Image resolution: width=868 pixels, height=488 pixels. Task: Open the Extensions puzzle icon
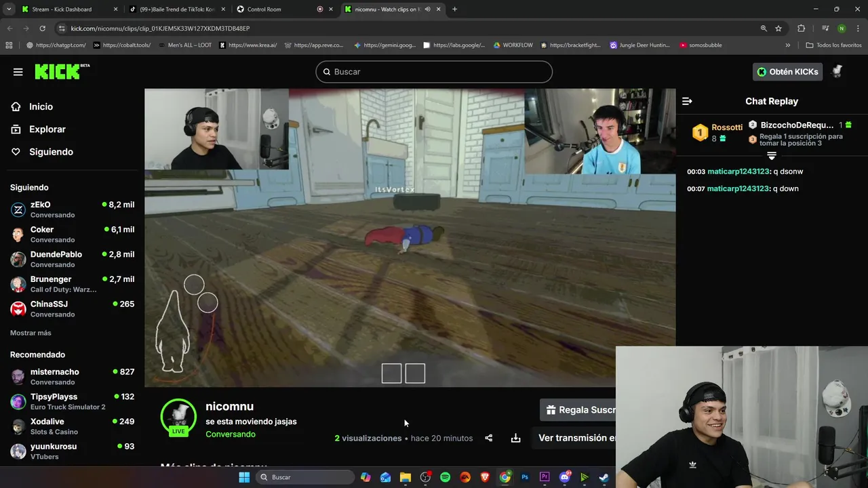801,28
